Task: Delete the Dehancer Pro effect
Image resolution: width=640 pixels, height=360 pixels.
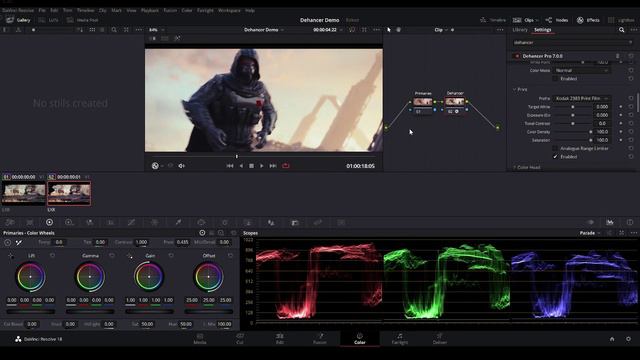Action: pos(617,56)
